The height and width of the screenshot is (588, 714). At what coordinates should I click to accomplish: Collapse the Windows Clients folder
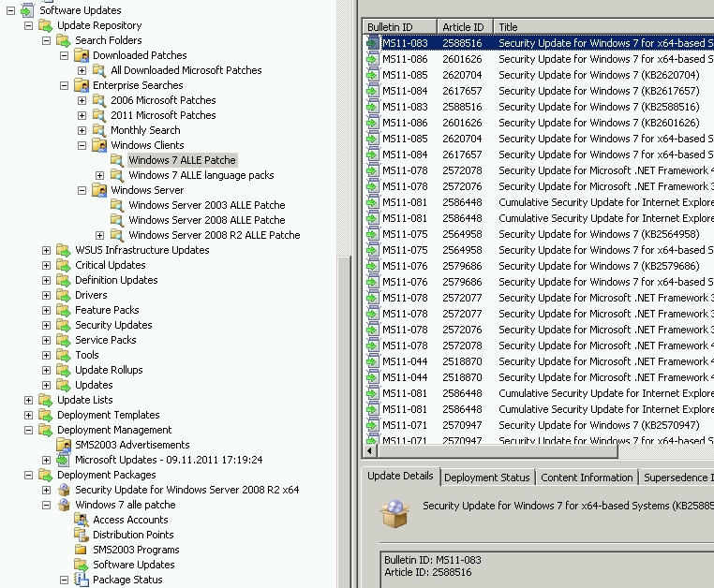(x=82, y=146)
